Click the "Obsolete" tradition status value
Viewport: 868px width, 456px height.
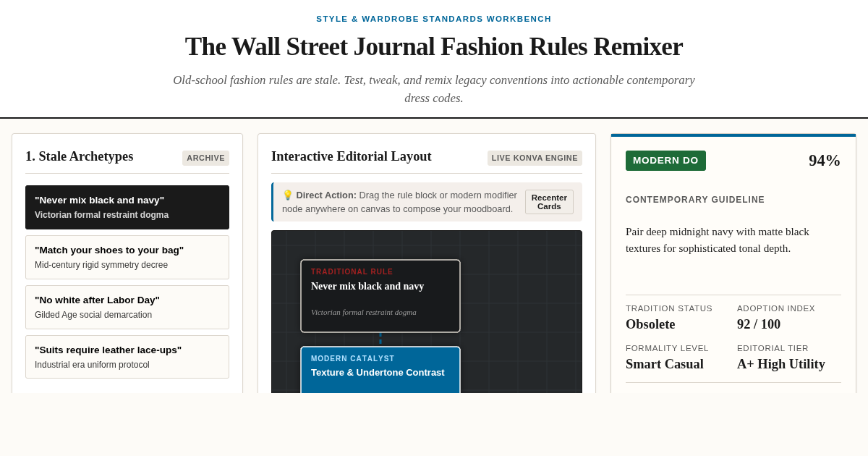(x=650, y=324)
